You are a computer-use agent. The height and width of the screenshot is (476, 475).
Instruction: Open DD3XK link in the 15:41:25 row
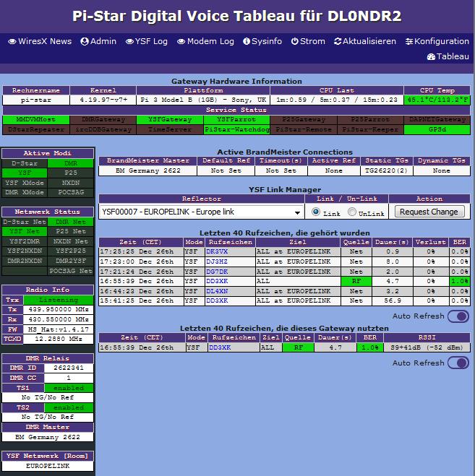pos(217,300)
